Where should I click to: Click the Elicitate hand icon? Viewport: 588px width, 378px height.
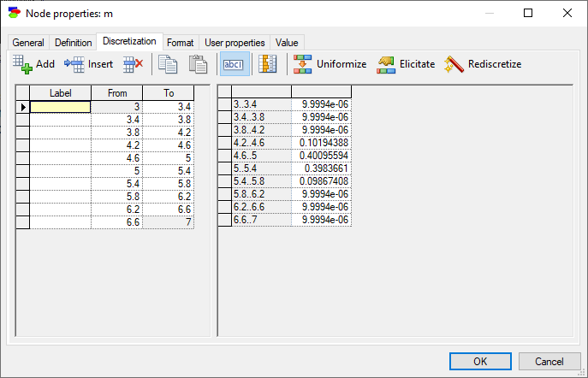click(386, 64)
